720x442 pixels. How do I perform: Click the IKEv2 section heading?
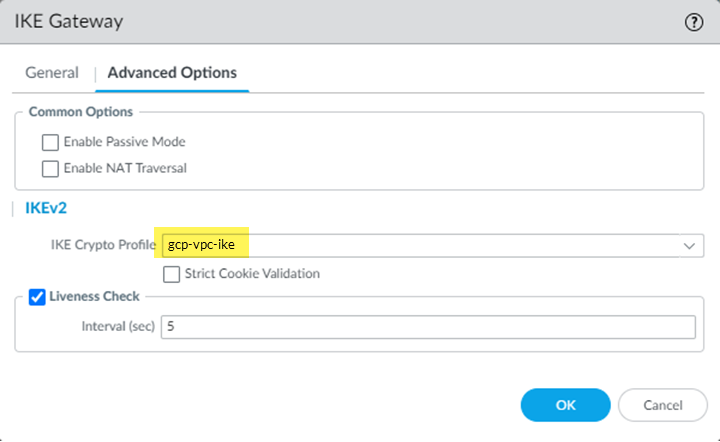pyautogui.click(x=45, y=208)
